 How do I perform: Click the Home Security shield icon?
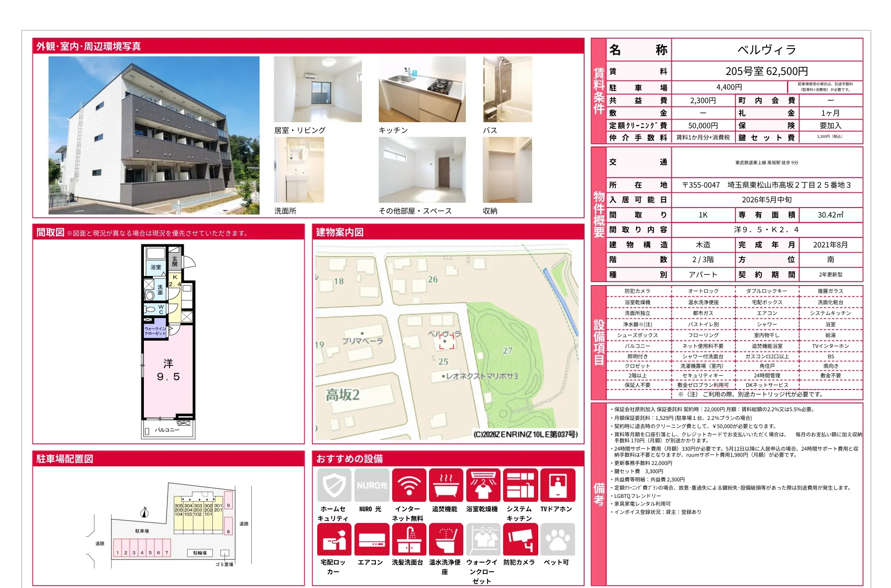coord(334,485)
